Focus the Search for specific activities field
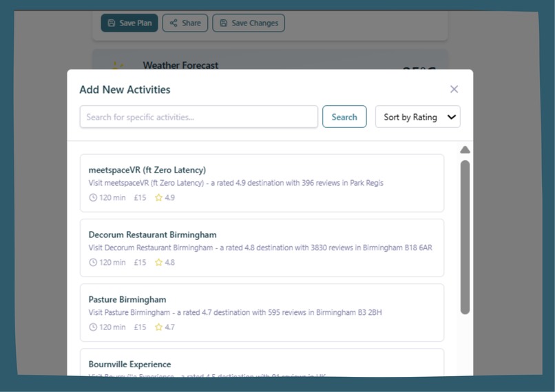Screen dimensions: 555x392 [x=198, y=117]
